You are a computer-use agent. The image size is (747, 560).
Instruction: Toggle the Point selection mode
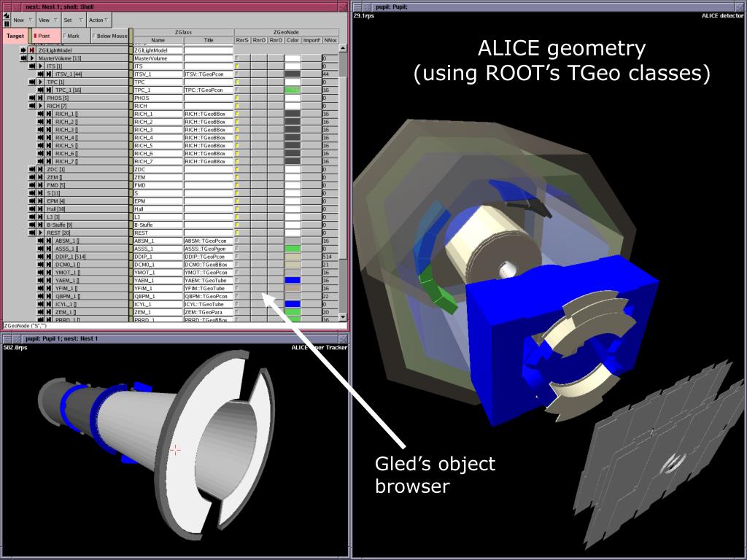click(46, 36)
